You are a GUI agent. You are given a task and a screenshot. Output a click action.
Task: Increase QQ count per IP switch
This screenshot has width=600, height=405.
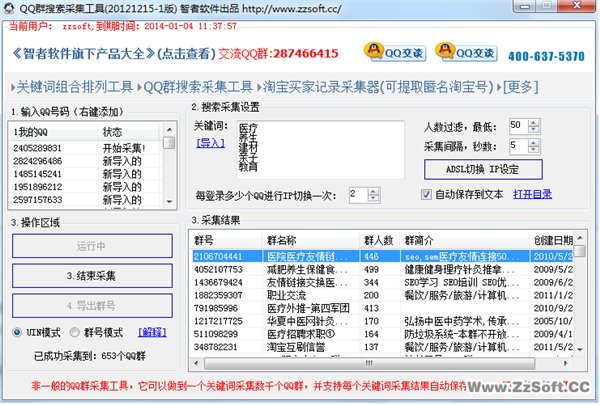[373, 191]
